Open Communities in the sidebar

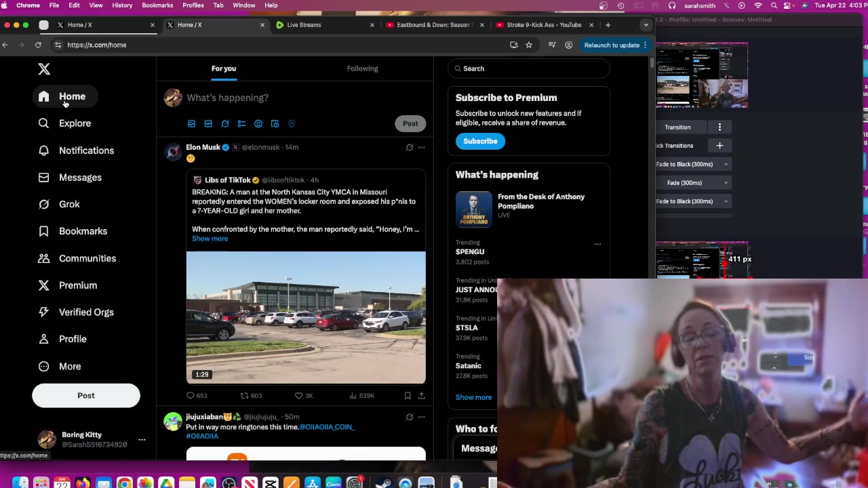tap(78, 258)
